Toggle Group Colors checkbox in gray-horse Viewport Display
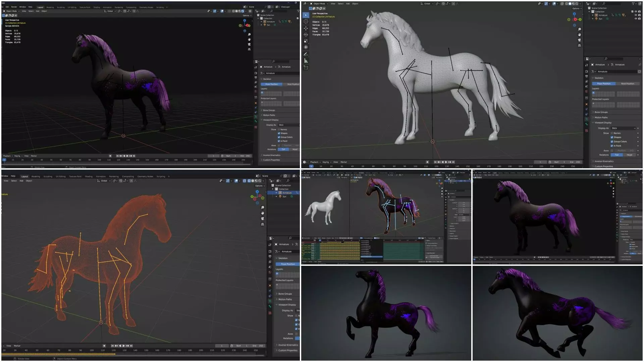 [x=612, y=141]
